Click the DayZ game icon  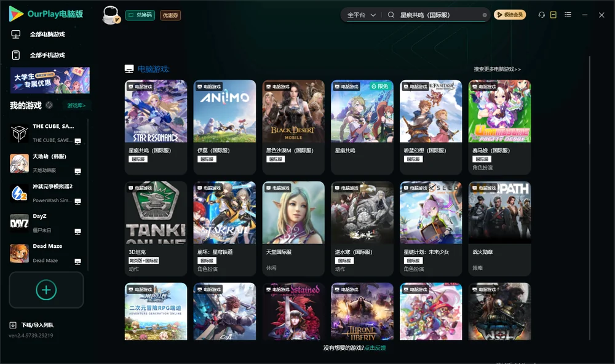pos(19,223)
